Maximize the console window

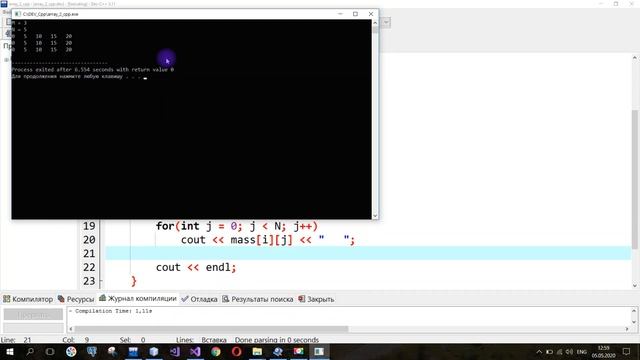[355, 14]
